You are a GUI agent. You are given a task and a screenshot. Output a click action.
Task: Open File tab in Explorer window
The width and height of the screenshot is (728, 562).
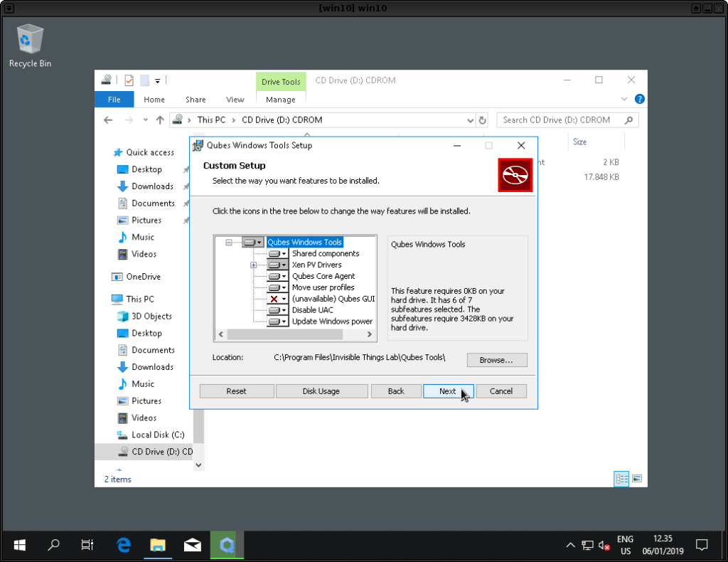114,100
